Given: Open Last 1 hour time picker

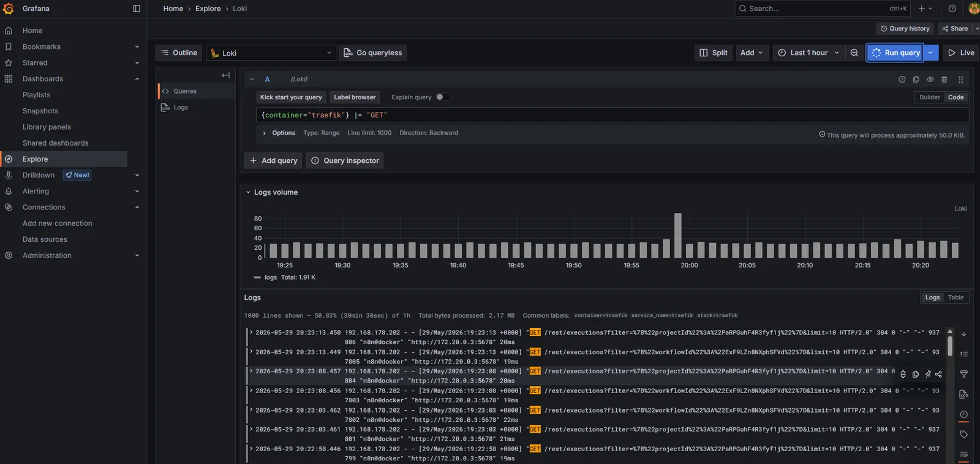Looking at the screenshot, I should coord(809,53).
